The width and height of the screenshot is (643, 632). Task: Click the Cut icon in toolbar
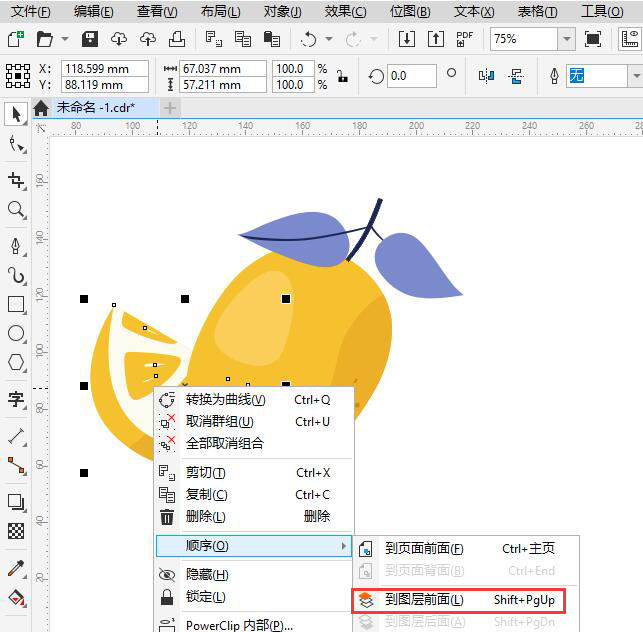(x=214, y=39)
